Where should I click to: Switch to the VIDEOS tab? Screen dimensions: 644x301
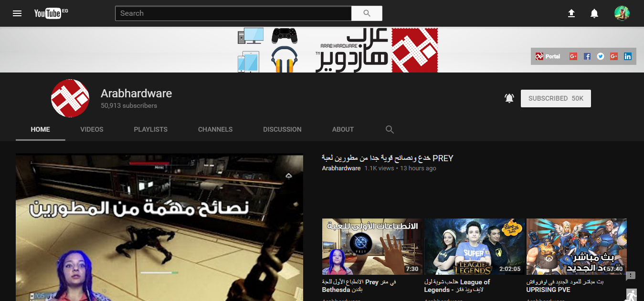pos(92,129)
